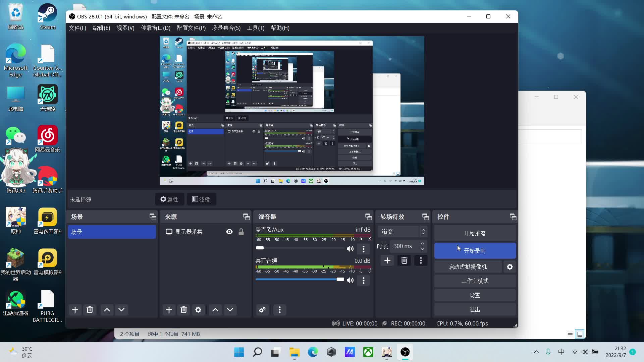Add a new source with the plus icon
644x362 pixels.
pos(169,310)
